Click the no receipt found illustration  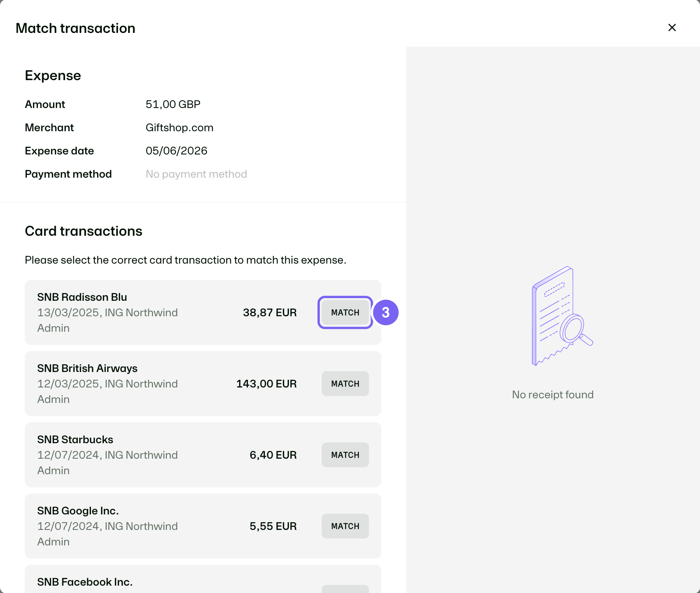[x=562, y=316]
